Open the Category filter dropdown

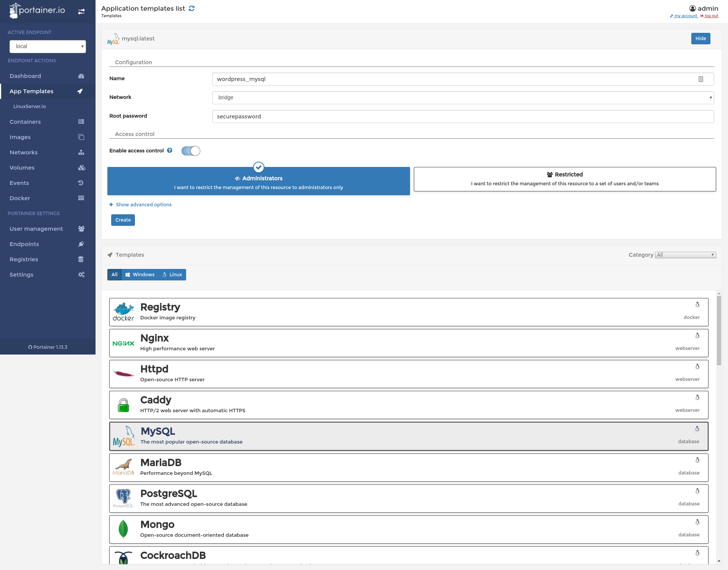coord(685,255)
